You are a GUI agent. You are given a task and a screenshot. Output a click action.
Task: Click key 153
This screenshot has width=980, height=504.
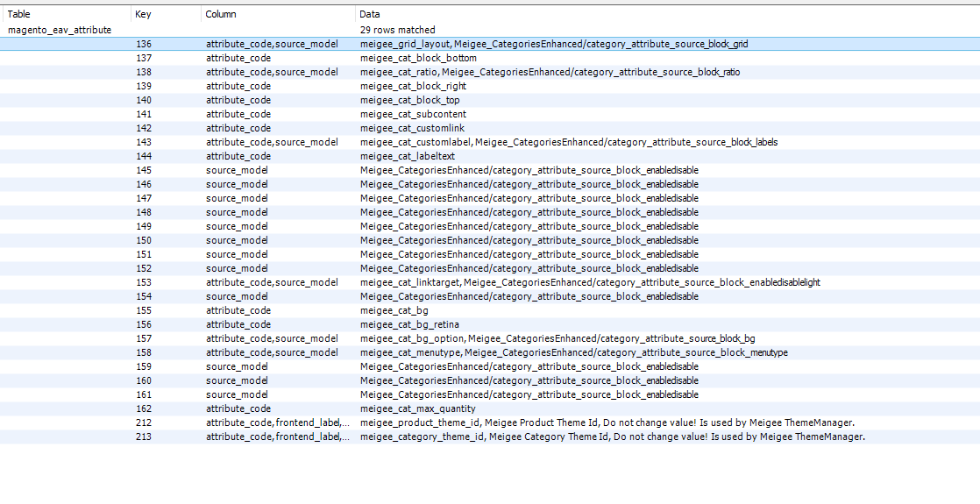pyautogui.click(x=143, y=282)
